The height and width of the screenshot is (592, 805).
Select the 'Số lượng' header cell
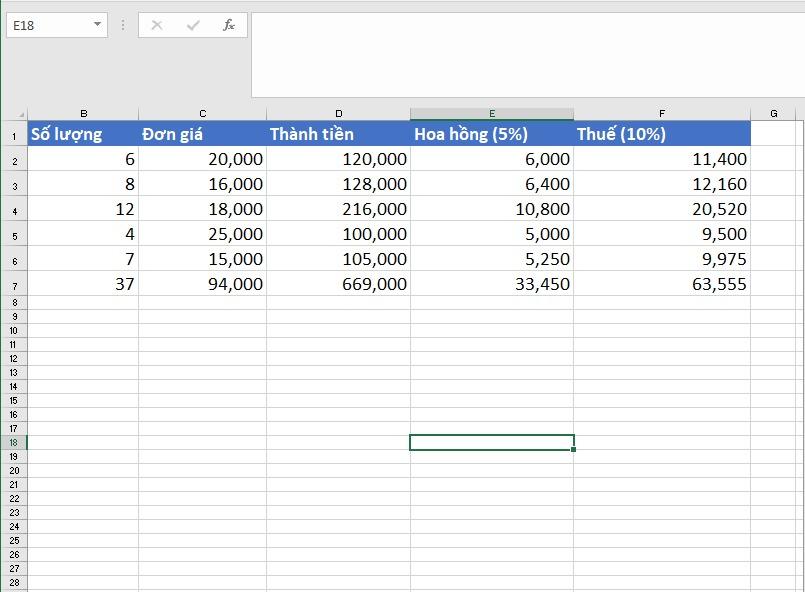(x=85, y=132)
